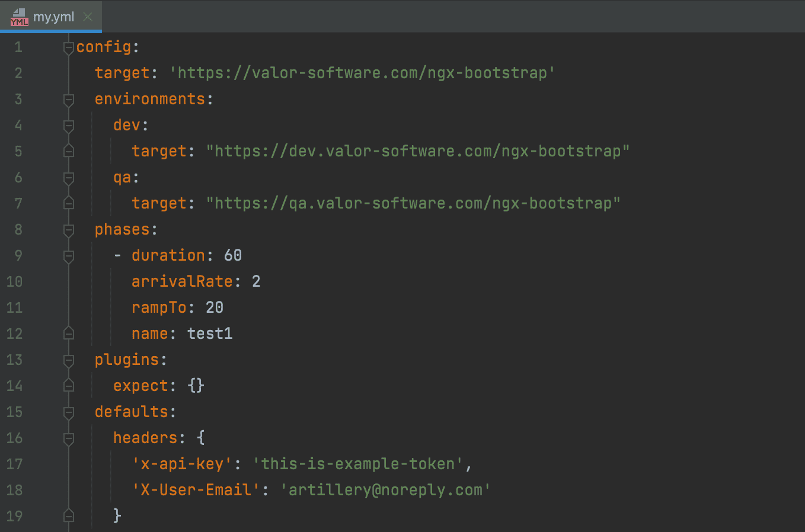Image resolution: width=805 pixels, height=532 pixels.
Task: Click the 'this-is-example-token' string value
Action: pos(357,464)
